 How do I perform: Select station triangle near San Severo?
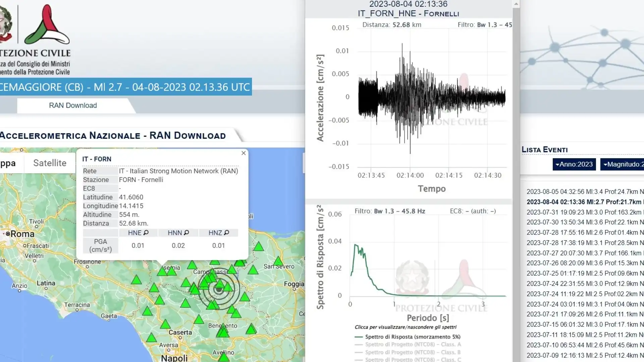pyautogui.click(x=278, y=261)
